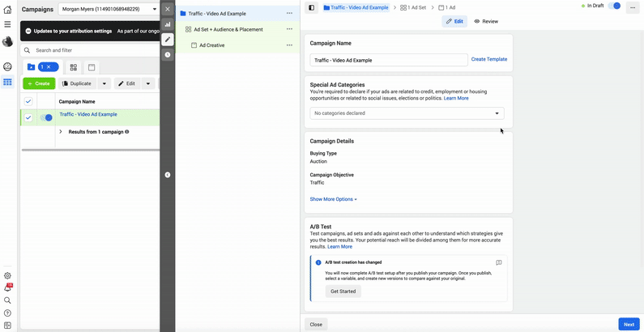Expand Show More Options in Campaign Details
This screenshot has height=332, width=644.
click(x=333, y=199)
